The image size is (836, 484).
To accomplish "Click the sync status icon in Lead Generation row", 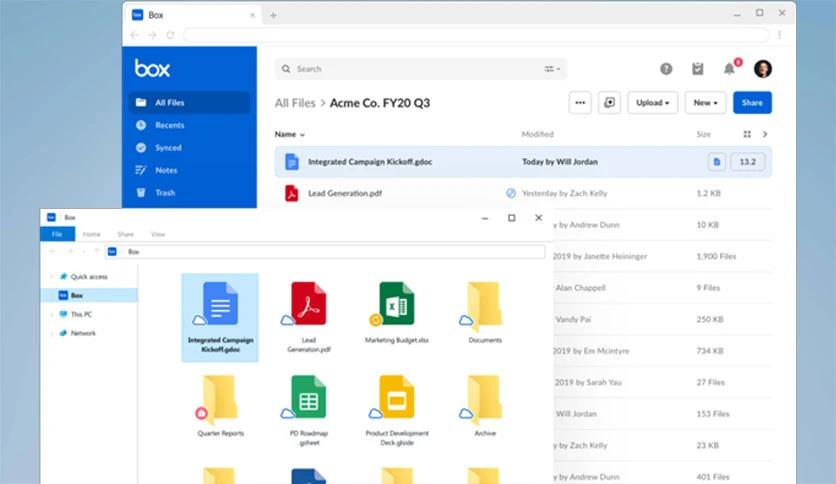I will coord(511,193).
